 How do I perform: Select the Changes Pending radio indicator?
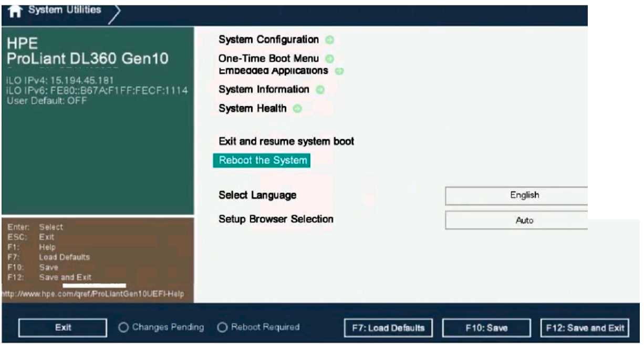[123, 327]
